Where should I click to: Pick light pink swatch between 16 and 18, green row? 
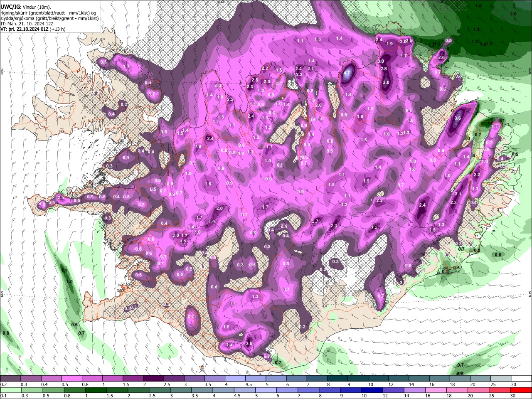(x=436, y=390)
